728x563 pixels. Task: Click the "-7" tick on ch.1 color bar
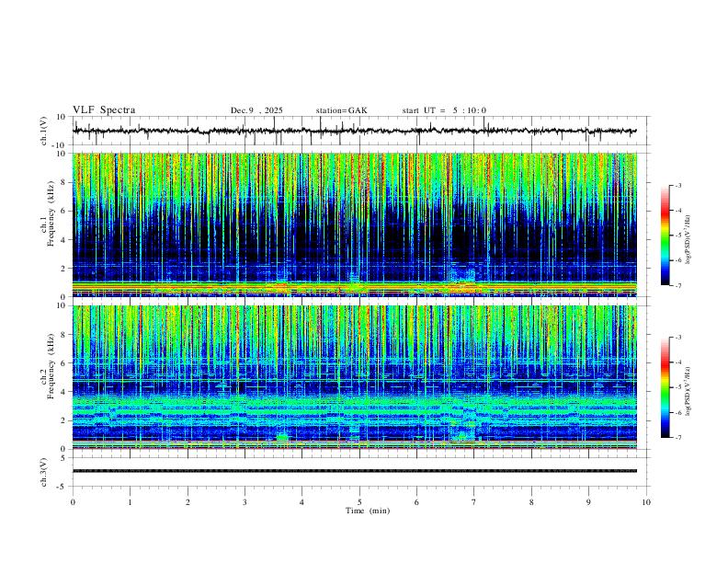pyautogui.click(x=677, y=285)
